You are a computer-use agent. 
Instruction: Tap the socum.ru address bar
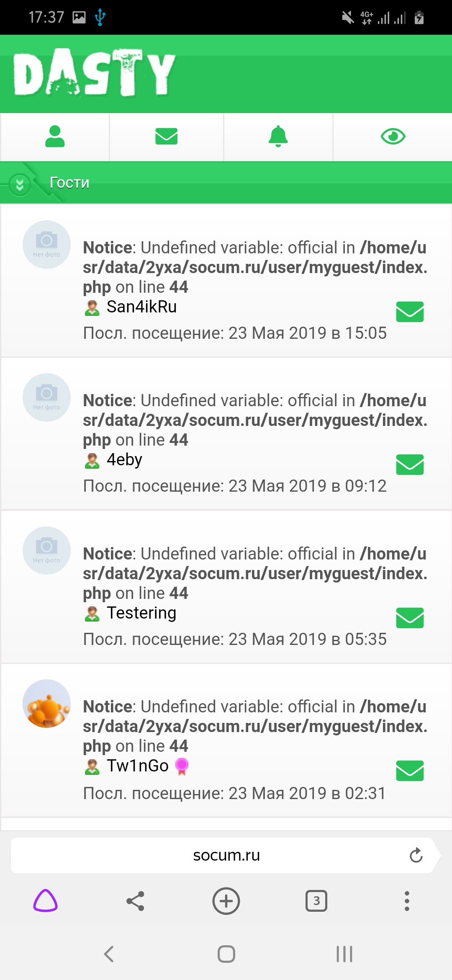point(226,855)
